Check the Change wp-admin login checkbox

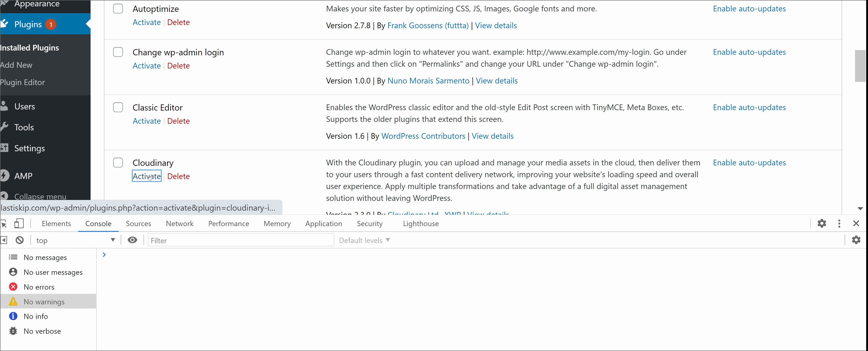pyautogui.click(x=118, y=52)
